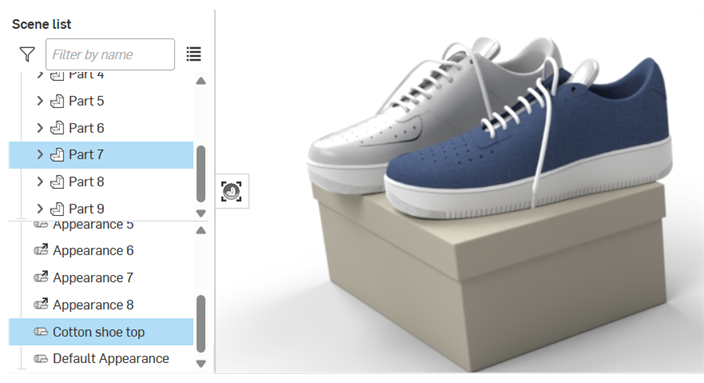Toggle the list view icon
704x383 pixels.
(x=194, y=54)
